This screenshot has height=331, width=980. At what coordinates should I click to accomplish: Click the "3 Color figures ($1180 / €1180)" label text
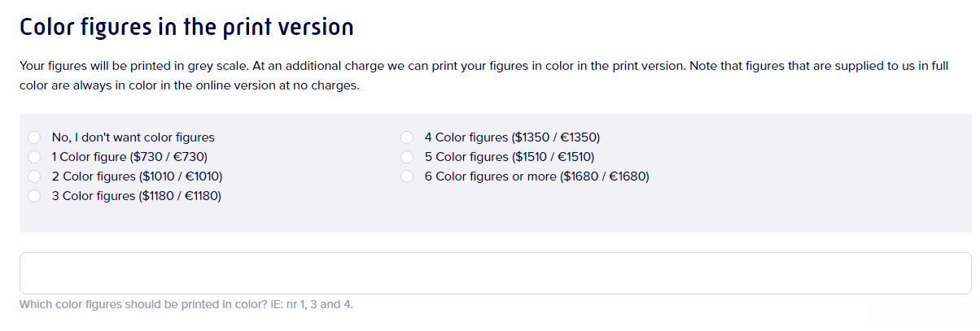136,196
